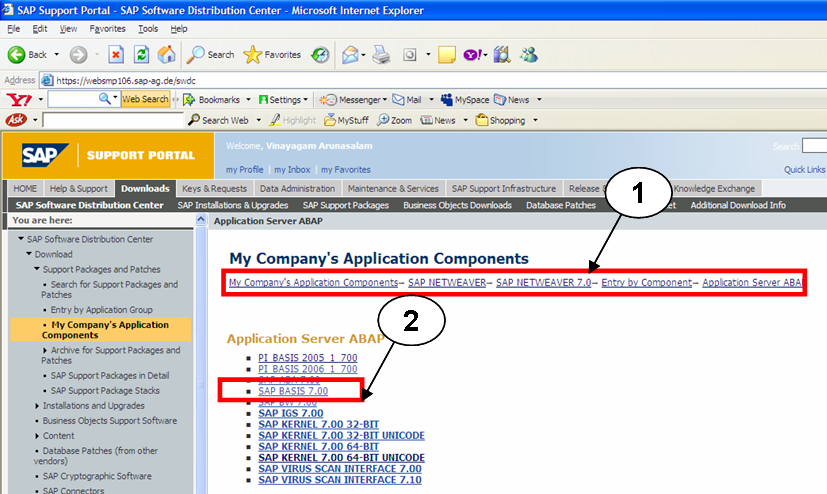
Task: Open Database Patches subtab
Action: (561, 205)
